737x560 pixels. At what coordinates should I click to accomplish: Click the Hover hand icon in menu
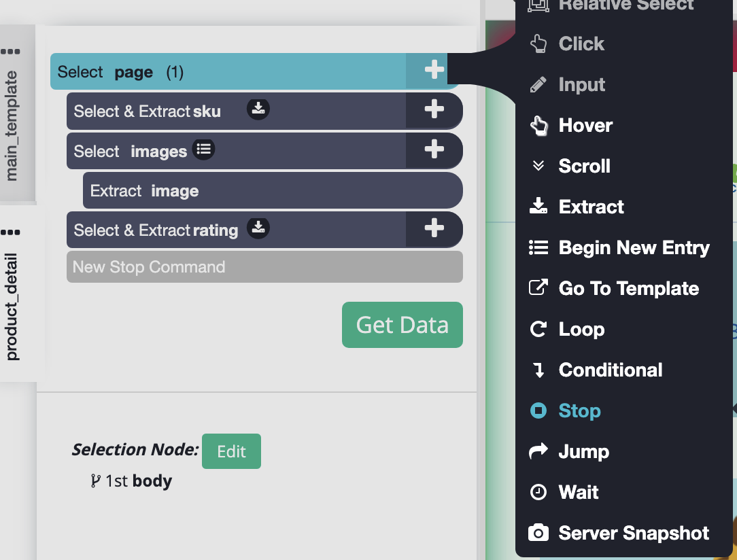pyautogui.click(x=538, y=125)
